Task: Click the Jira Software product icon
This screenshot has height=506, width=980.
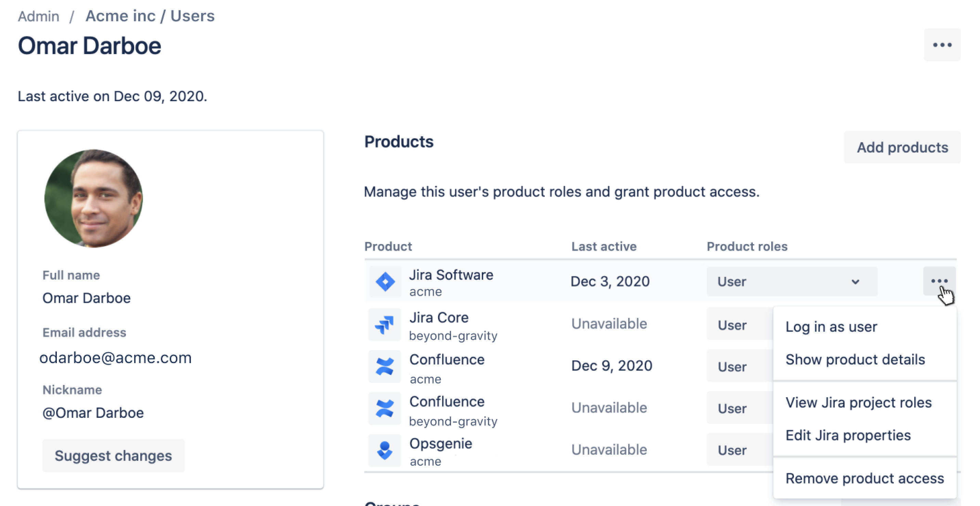Action: pyautogui.click(x=385, y=281)
